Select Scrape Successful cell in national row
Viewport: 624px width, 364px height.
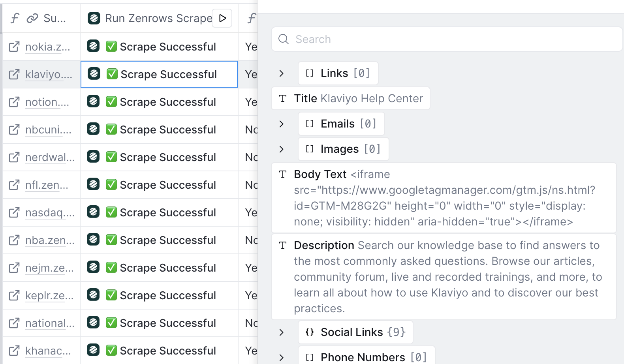point(159,323)
